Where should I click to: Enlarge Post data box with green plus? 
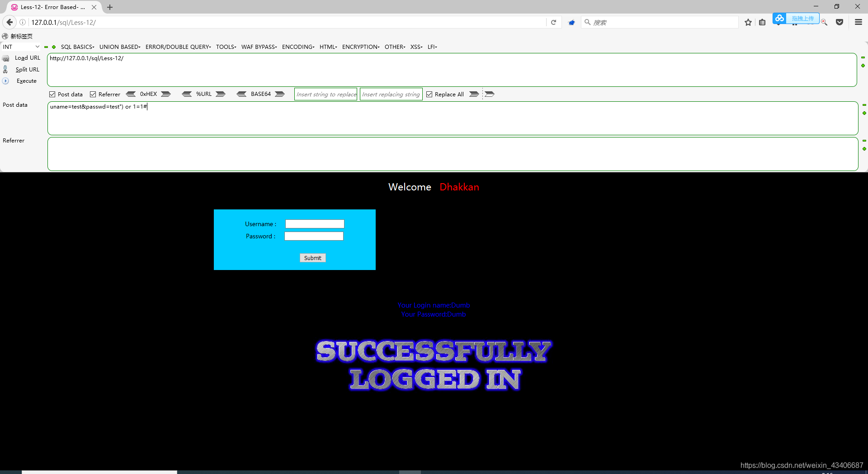tap(864, 113)
